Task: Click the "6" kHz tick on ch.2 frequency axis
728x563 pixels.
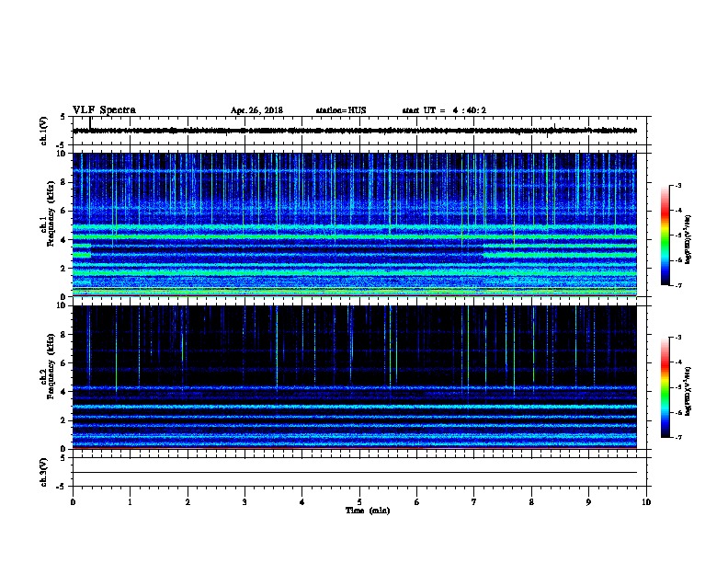Action: [63, 363]
